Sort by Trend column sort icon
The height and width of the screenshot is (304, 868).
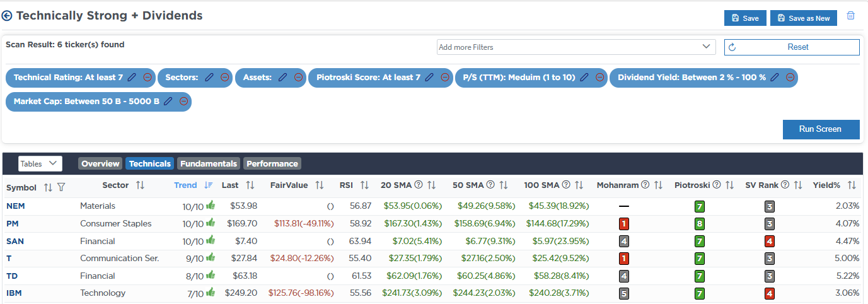(x=208, y=185)
